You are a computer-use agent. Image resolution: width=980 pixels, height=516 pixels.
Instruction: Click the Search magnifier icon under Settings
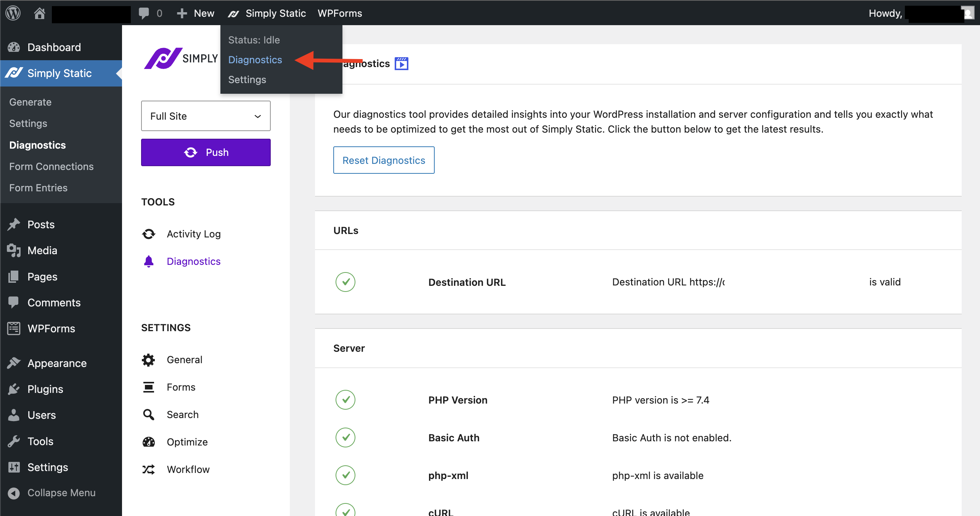click(149, 414)
